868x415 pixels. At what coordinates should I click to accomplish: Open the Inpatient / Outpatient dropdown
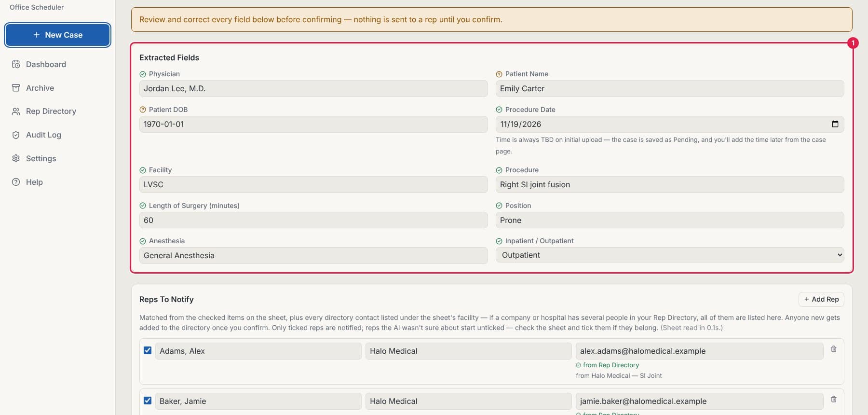point(670,255)
